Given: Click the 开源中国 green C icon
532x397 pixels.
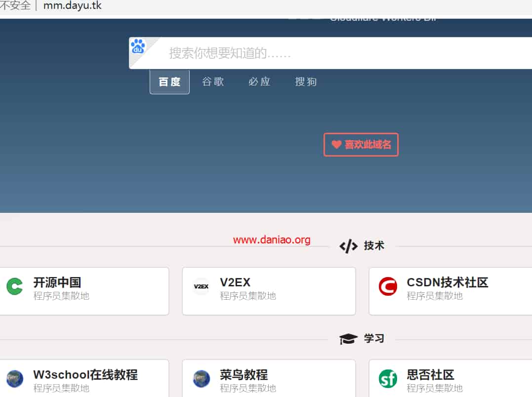Looking at the screenshot, I should pyautogui.click(x=15, y=286).
